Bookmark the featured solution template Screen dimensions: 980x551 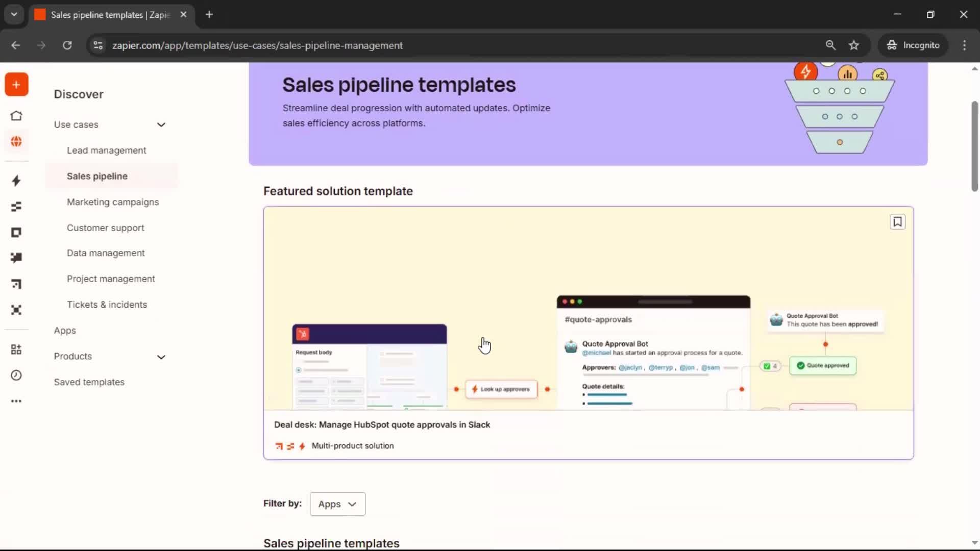click(x=897, y=222)
